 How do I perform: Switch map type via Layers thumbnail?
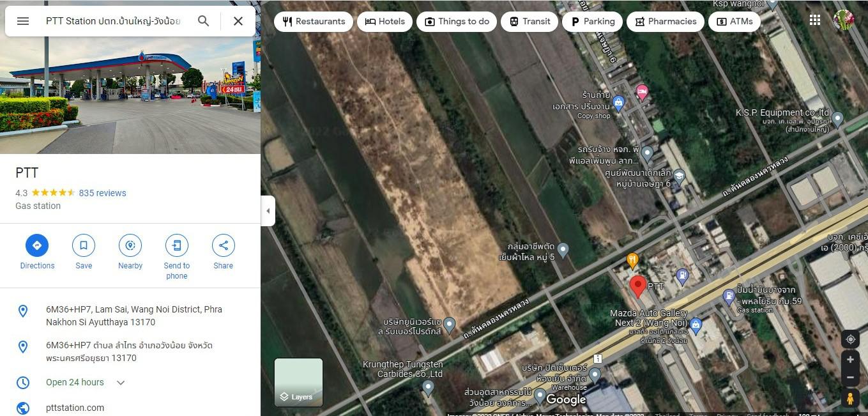[x=298, y=382]
